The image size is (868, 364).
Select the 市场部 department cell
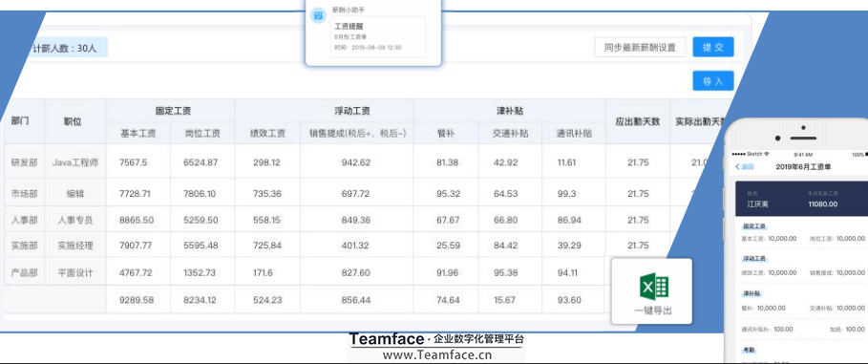[25, 194]
